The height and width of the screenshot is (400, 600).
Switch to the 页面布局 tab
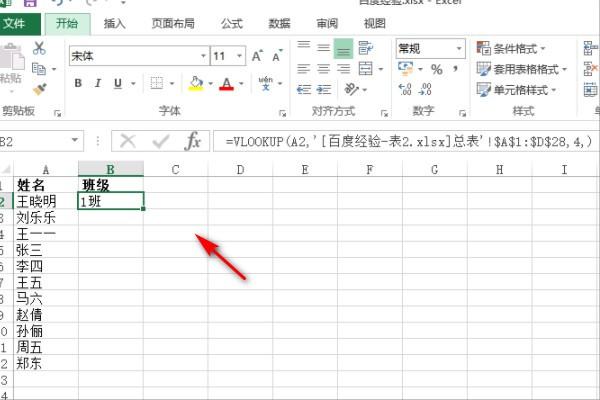click(173, 24)
